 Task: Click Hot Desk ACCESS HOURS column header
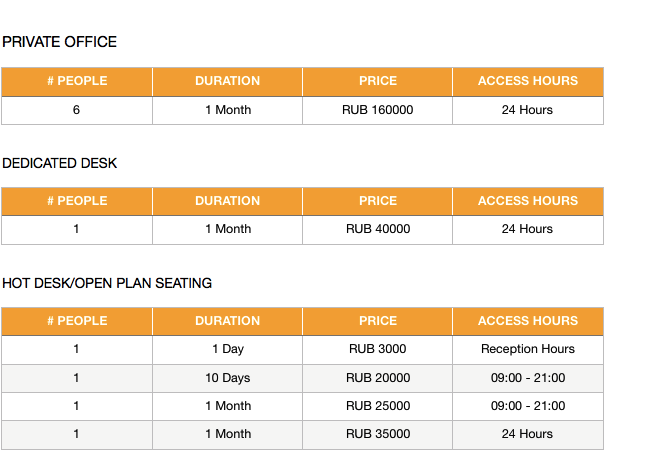pos(528,321)
